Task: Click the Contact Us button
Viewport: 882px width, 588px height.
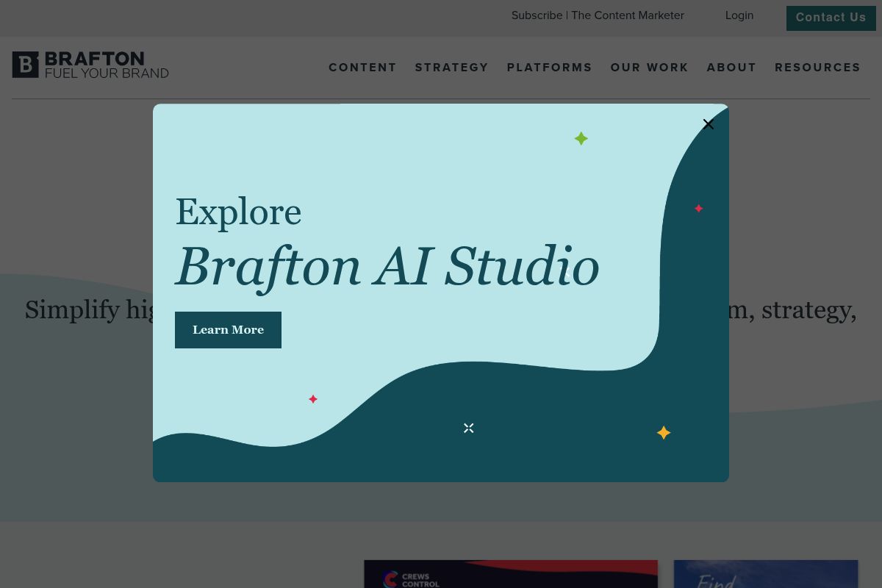Action: (831, 18)
